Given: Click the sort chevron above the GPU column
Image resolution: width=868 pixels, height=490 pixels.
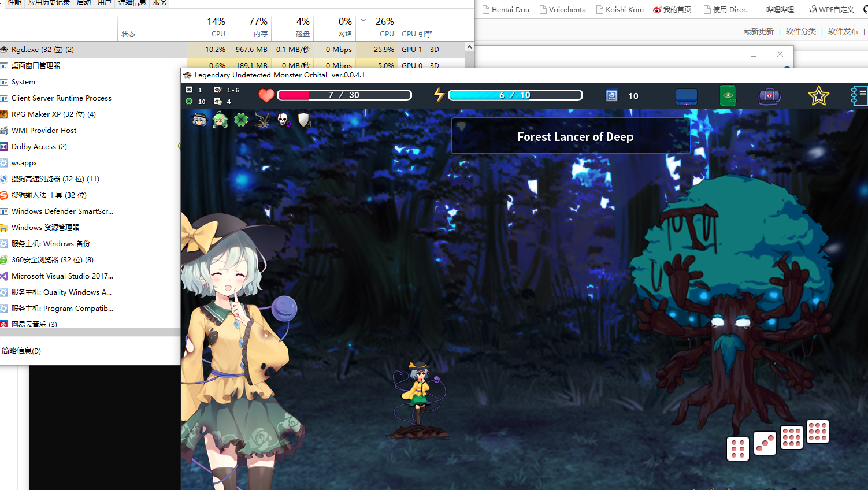Looking at the screenshot, I should click(363, 20).
